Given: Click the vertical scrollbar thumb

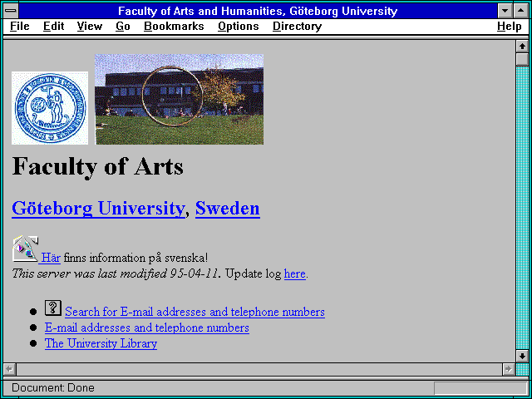Looking at the screenshot, I should 522,59.
